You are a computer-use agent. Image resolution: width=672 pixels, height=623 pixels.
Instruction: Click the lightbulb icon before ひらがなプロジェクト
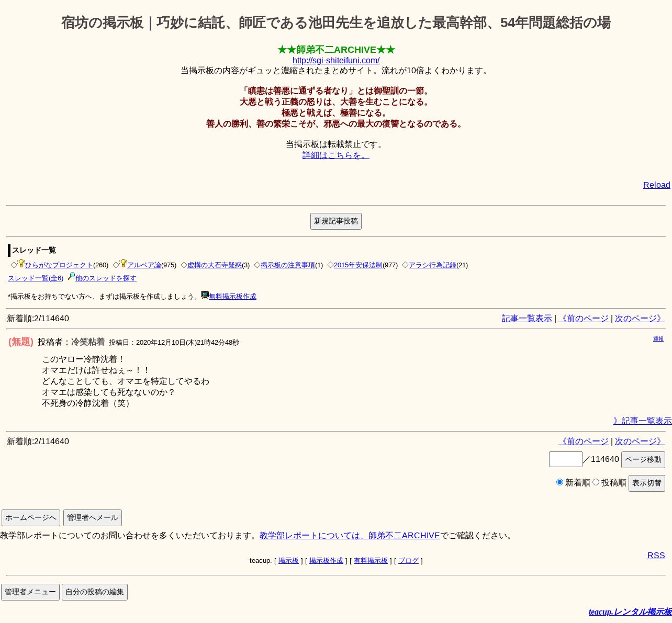coord(21,264)
